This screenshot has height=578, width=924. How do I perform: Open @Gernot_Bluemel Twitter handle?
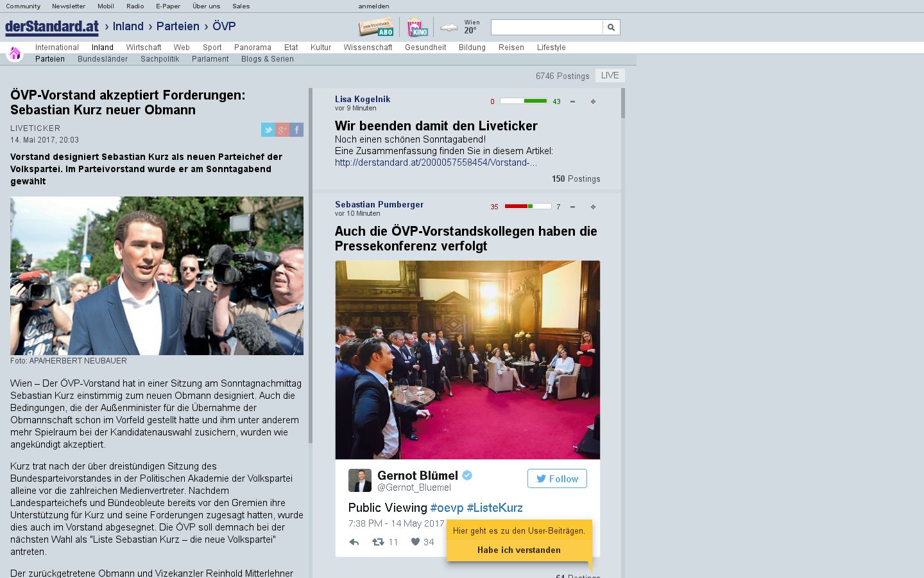[414, 487]
